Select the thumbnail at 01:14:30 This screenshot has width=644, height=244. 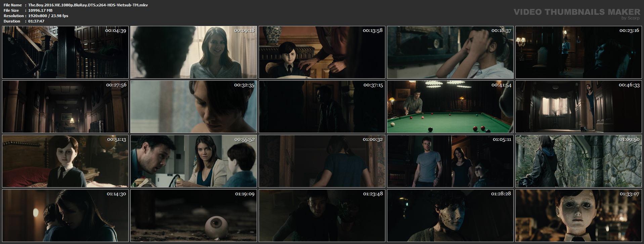pyautogui.click(x=65, y=216)
